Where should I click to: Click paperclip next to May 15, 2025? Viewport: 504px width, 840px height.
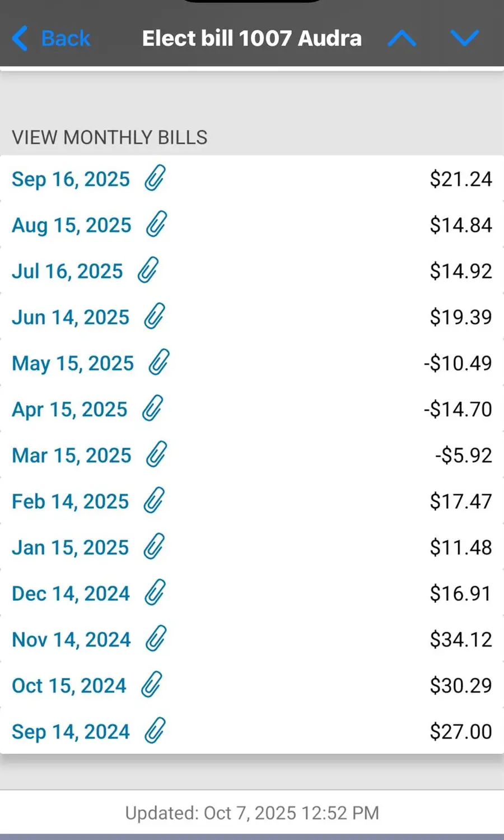coord(159,363)
